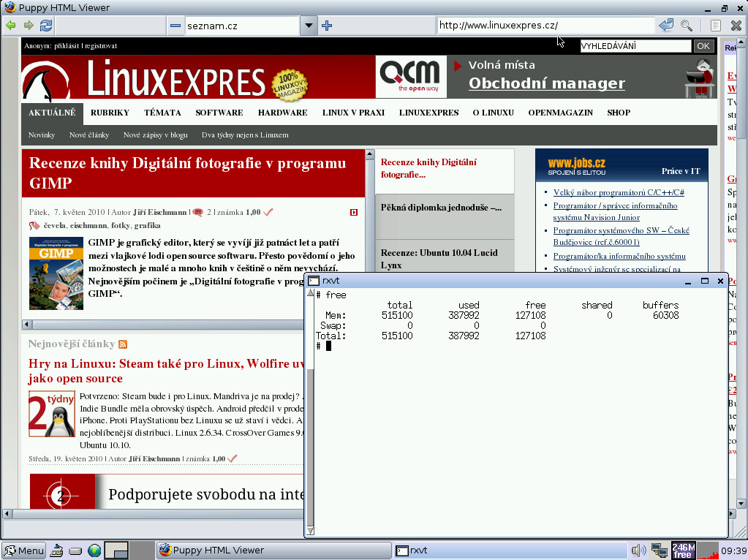Select the AKTUÁLNĚ menu tab

pyautogui.click(x=52, y=113)
